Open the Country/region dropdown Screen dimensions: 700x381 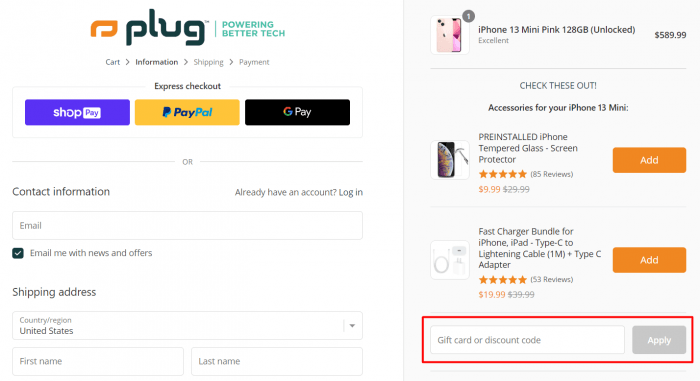tap(188, 326)
